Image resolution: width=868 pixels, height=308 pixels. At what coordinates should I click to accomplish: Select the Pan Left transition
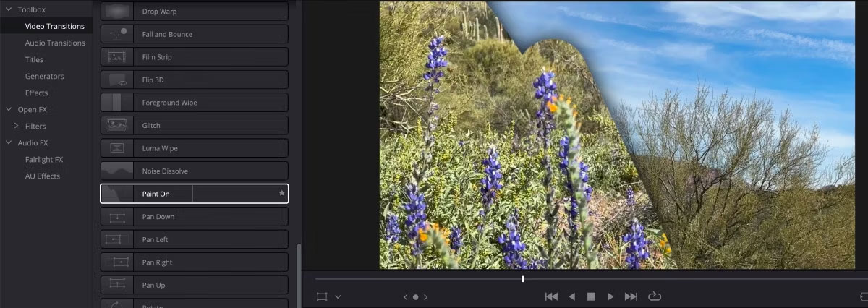click(x=194, y=239)
